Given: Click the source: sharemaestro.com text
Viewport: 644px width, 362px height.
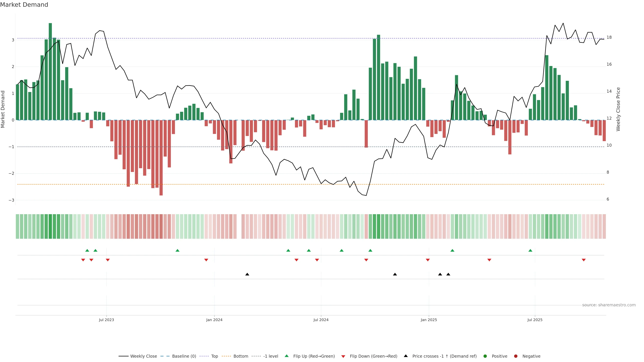Looking at the screenshot, I should [x=609, y=305].
